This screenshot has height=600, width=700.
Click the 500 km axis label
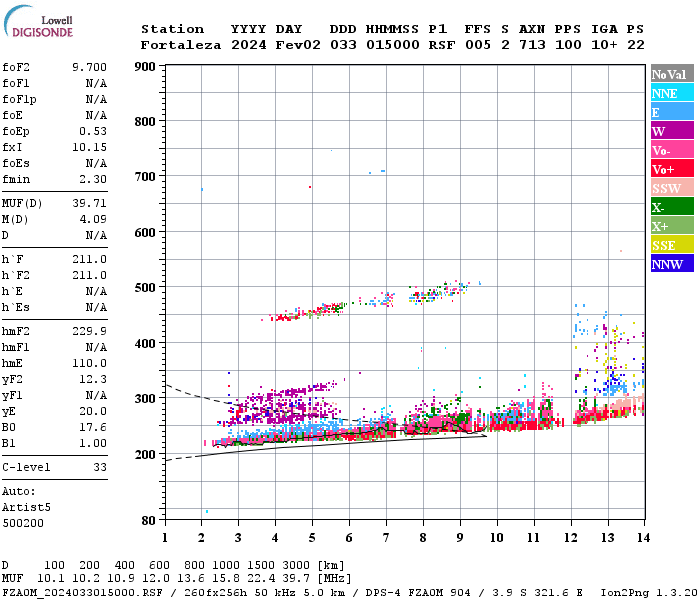[145, 288]
